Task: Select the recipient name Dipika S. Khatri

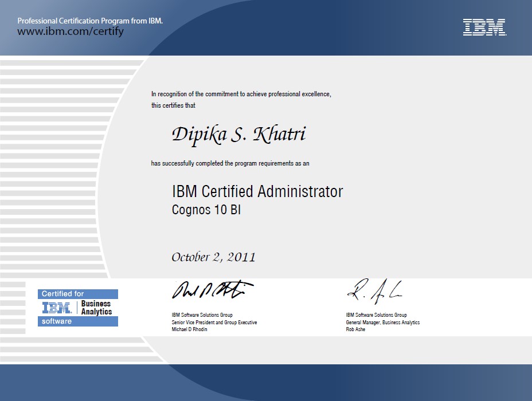Action: (x=239, y=135)
